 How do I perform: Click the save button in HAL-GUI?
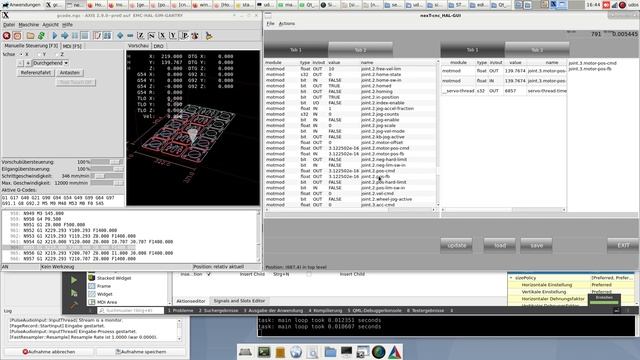click(536, 245)
